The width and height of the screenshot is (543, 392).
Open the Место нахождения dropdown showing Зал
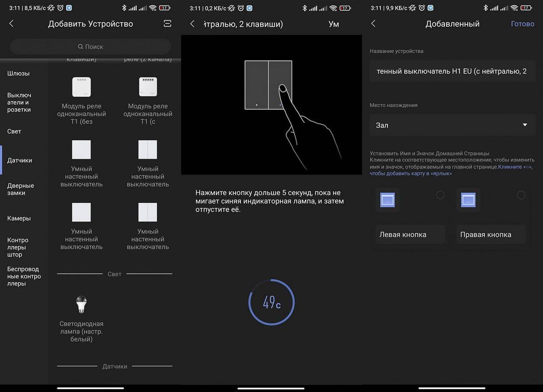[x=452, y=125]
